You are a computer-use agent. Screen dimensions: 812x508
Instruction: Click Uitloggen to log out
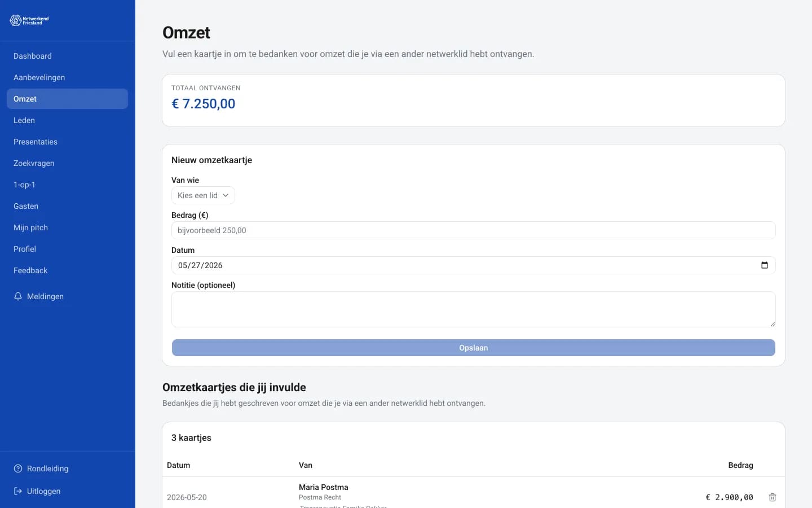coord(67,491)
